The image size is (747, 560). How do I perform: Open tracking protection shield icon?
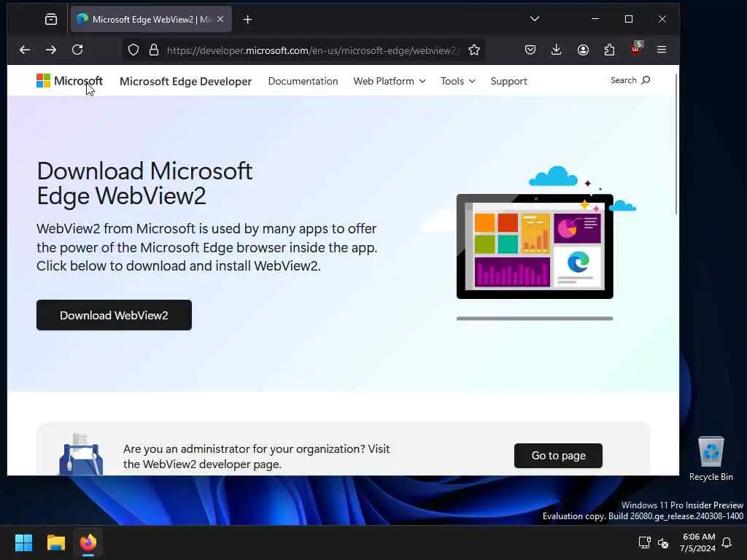point(133,50)
